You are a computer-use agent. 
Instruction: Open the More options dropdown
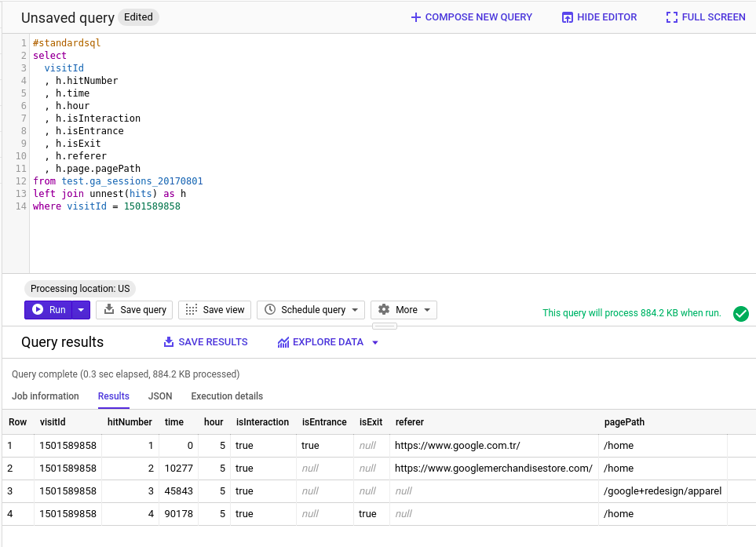427,310
